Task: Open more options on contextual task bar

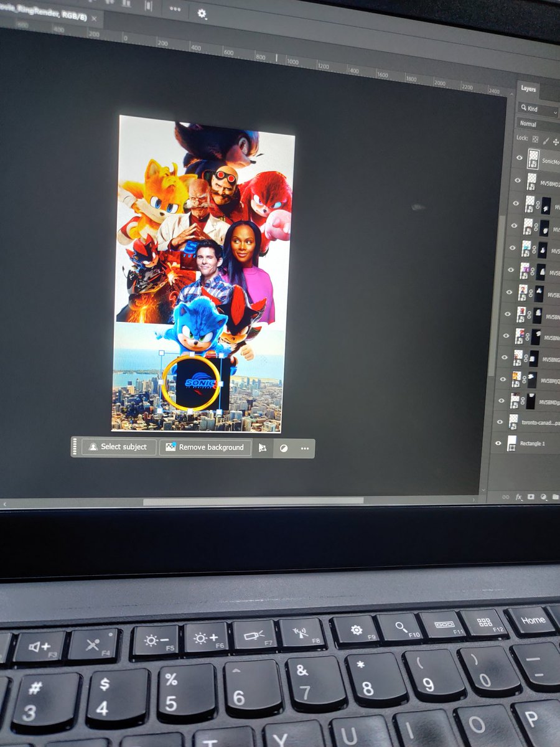Action: pyautogui.click(x=305, y=448)
